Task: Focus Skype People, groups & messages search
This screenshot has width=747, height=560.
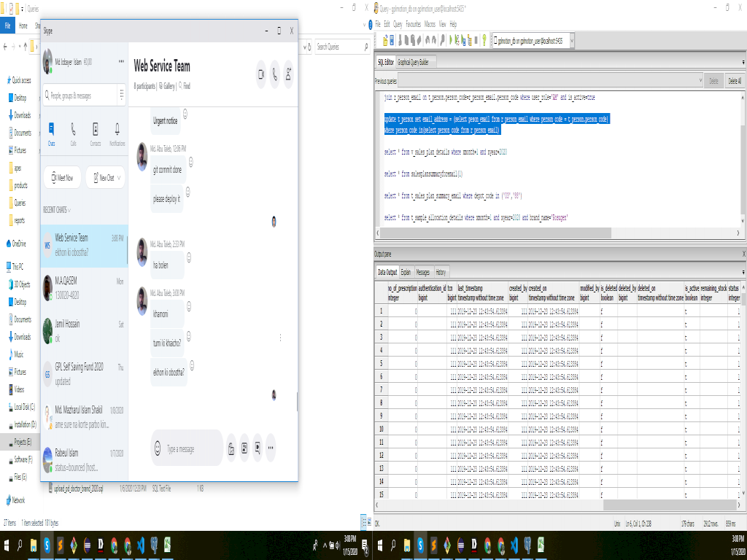Action: [x=80, y=96]
